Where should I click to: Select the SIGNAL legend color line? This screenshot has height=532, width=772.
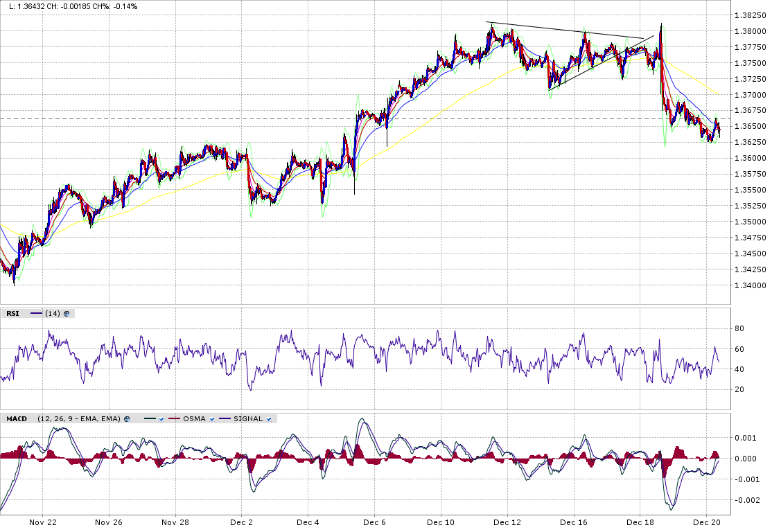225,419
